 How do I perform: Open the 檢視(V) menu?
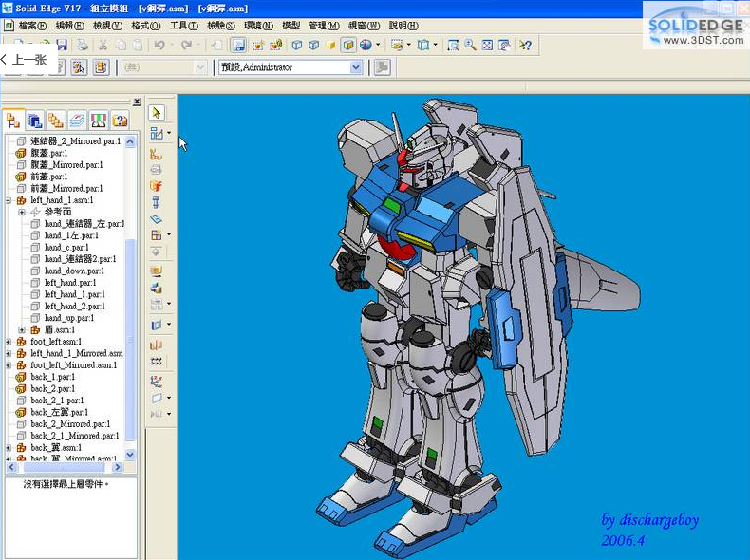click(x=107, y=26)
